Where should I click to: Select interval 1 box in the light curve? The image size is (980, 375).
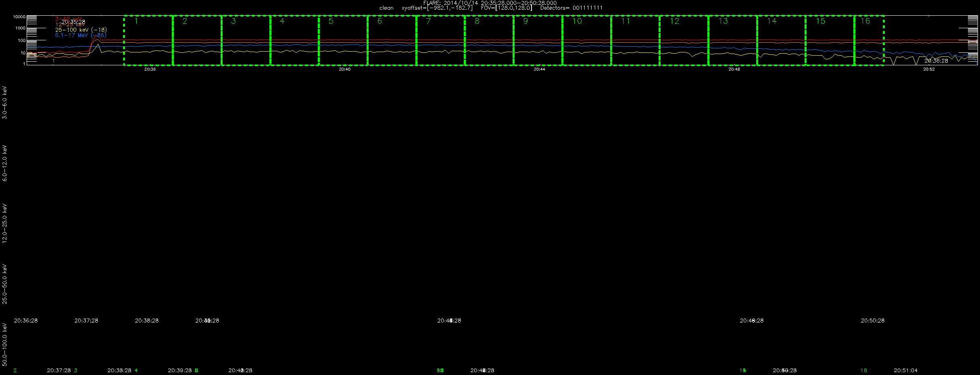coord(148,40)
